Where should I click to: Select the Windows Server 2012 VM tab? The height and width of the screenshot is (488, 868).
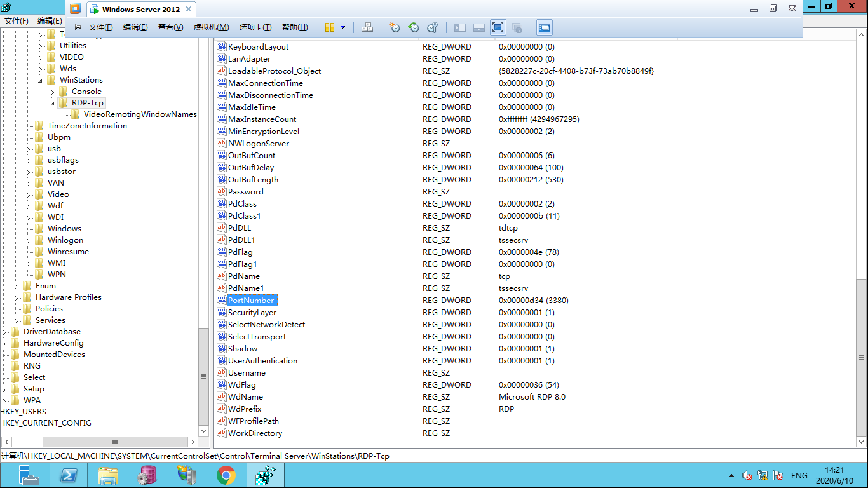(140, 10)
